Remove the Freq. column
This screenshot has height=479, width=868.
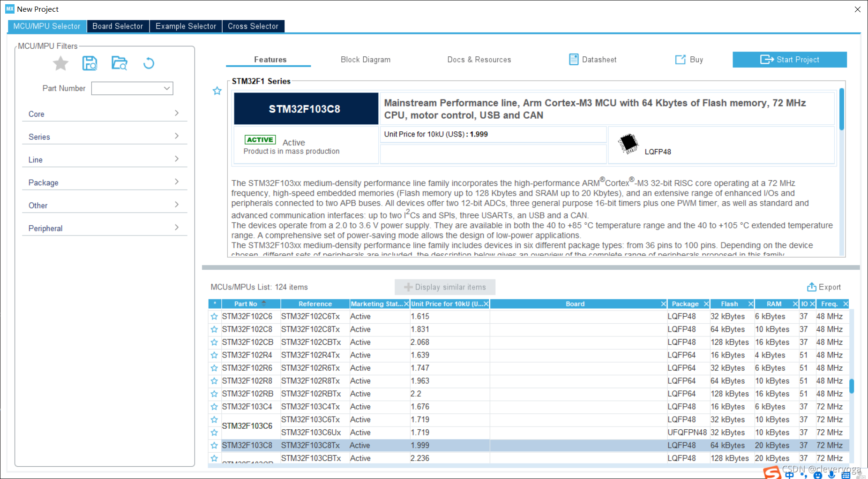pyautogui.click(x=846, y=304)
